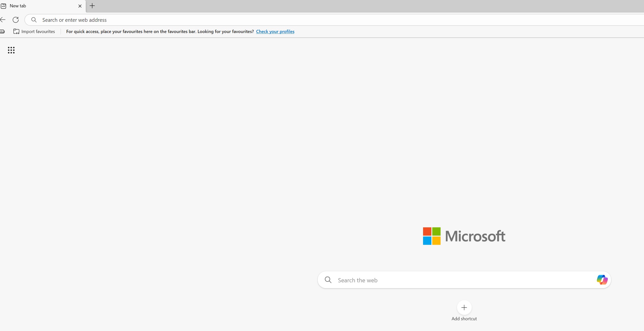Reload the page with Refresh icon
This screenshot has width=644, height=331.
(x=16, y=20)
